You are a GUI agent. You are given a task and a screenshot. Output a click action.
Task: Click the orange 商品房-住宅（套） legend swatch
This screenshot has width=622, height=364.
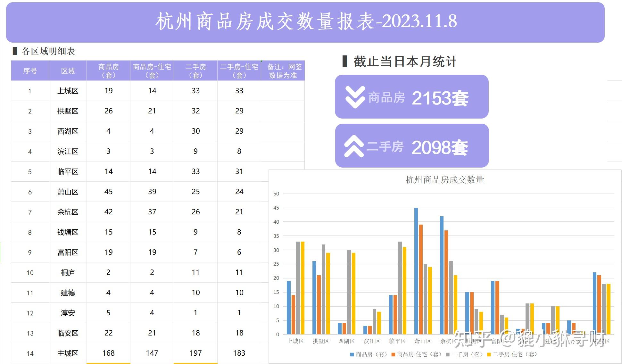pos(393,354)
